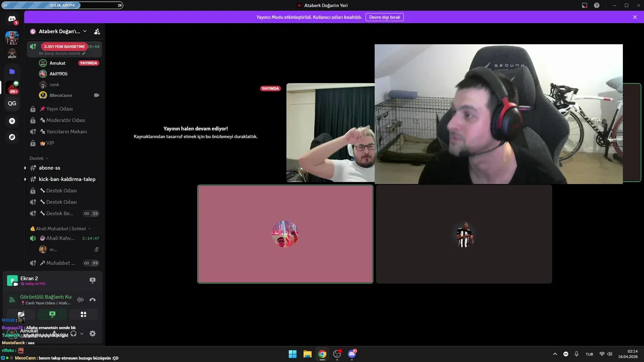Toggle noise suppression waveform icon
Viewport: 644px width, 362px height.
pos(80,300)
